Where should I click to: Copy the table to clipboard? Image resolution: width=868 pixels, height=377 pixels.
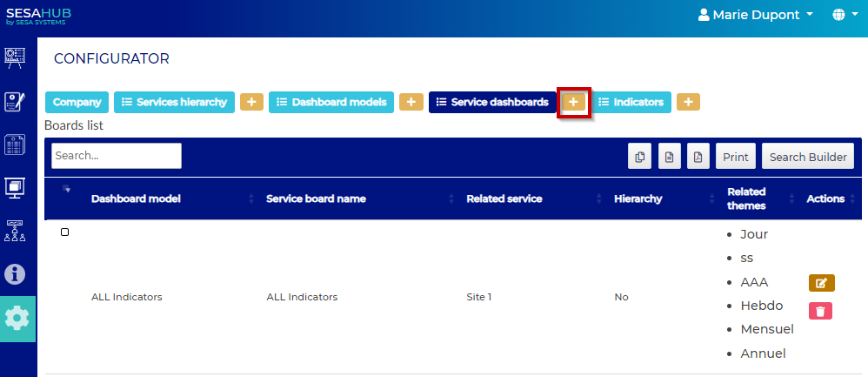click(639, 157)
